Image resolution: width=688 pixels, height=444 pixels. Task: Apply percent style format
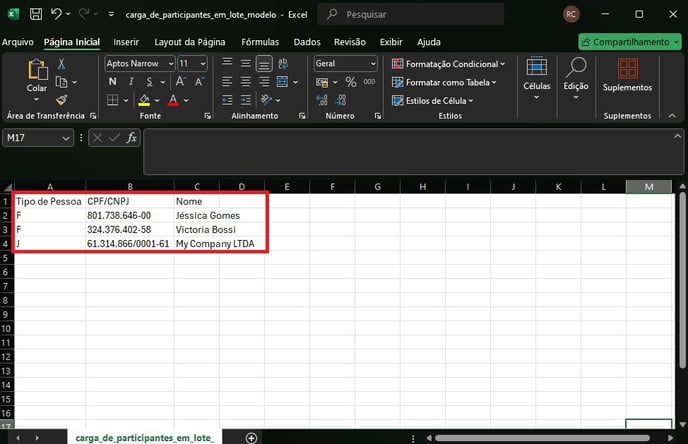(x=351, y=82)
